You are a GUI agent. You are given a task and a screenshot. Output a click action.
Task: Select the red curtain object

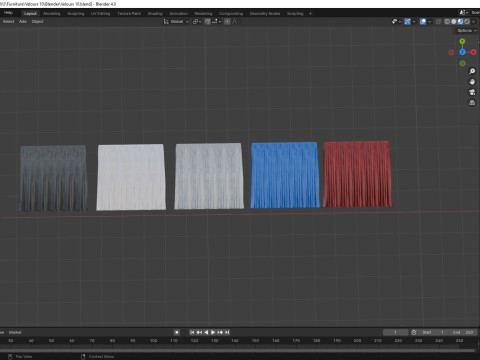click(357, 174)
